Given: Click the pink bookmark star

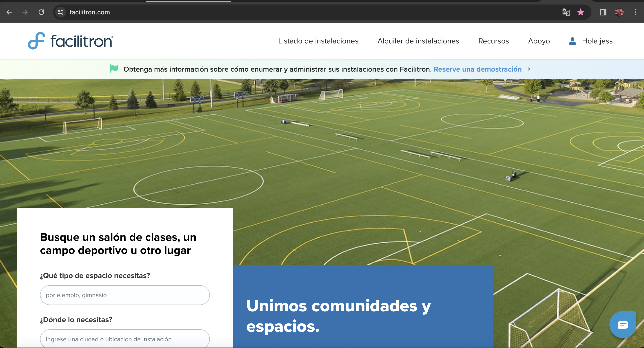Looking at the screenshot, I should click(580, 12).
